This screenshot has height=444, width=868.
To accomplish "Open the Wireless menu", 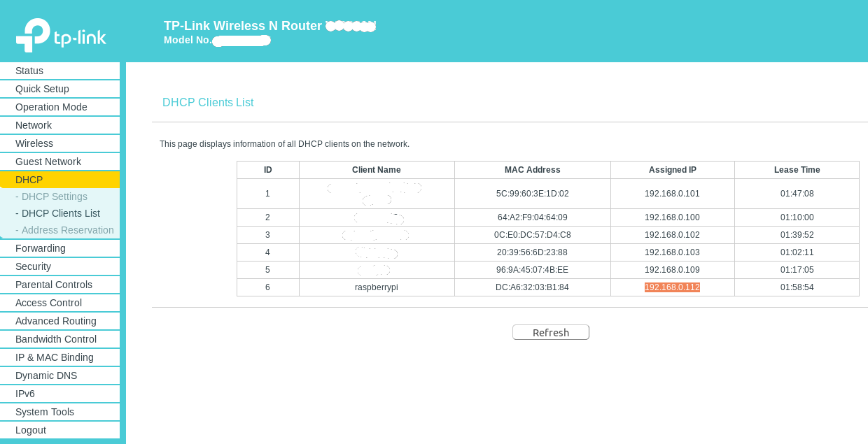I will [x=59, y=143].
